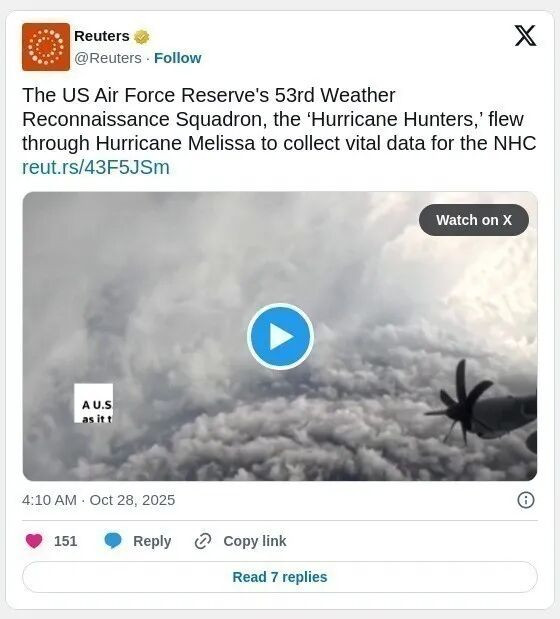Click the blue reply bubble icon
This screenshot has width=560, height=619.
pos(113,540)
